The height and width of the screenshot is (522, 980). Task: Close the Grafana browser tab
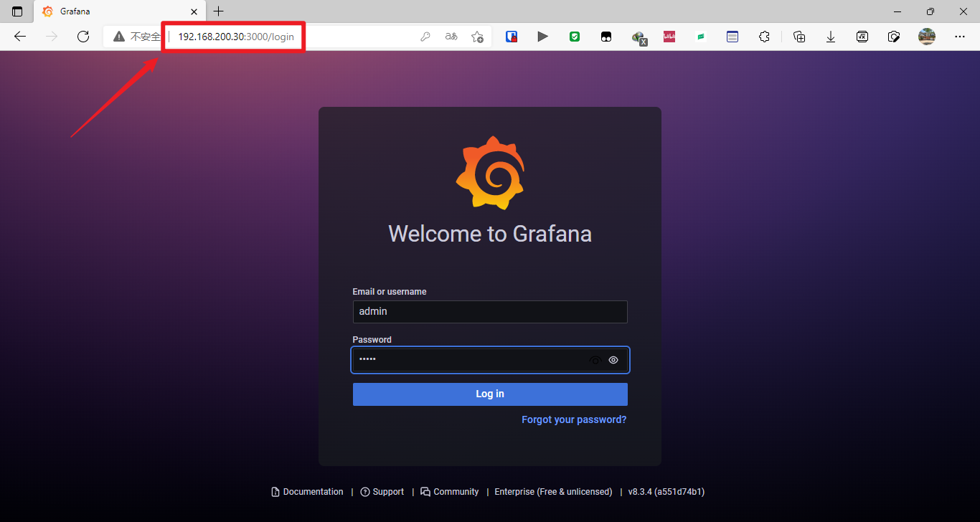[194, 11]
